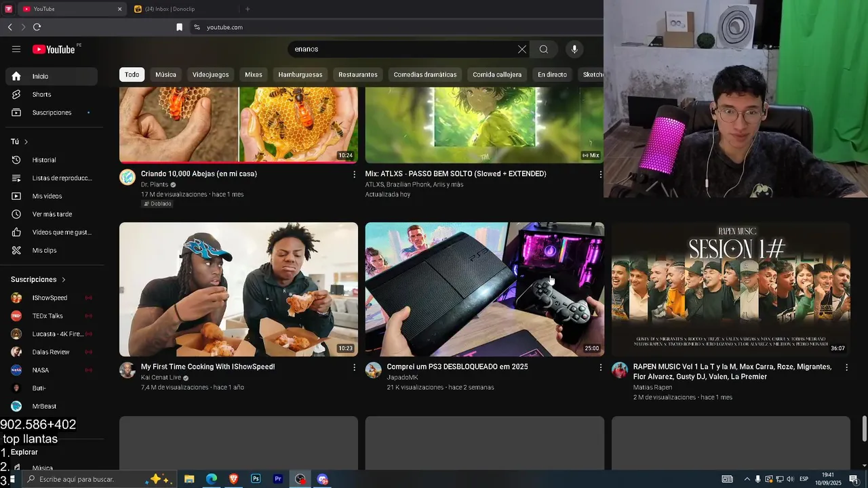The image size is (868, 488).
Task: Open options for Kai Cenat cooking video
Action: pos(354,367)
